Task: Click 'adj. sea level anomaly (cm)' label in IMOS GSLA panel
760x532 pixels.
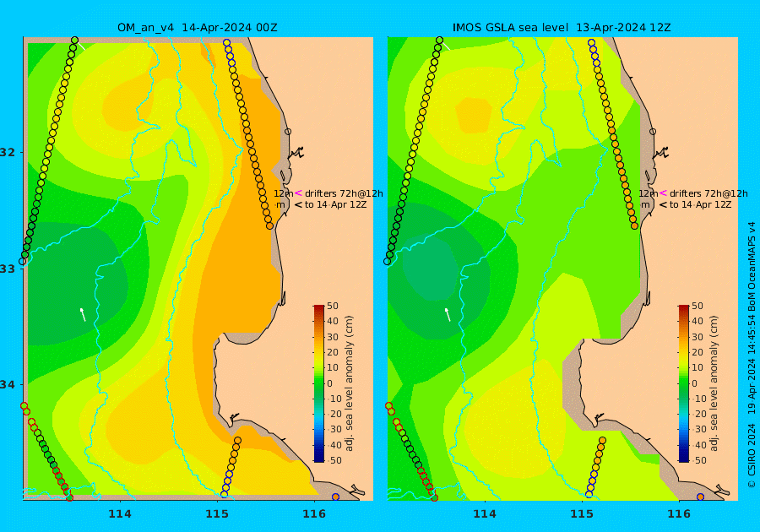Action: pyautogui.click(x=714, y=383)
